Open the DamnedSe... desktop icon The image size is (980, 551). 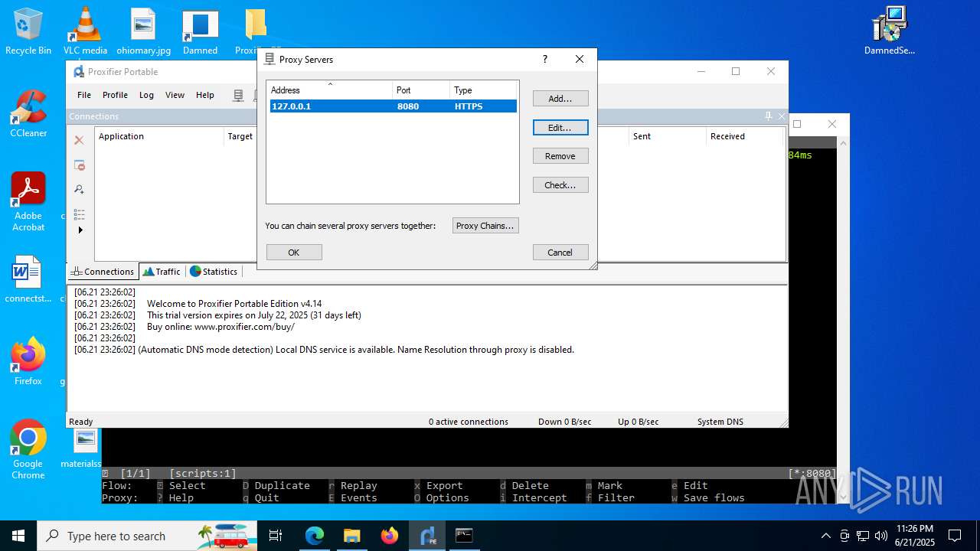(x=890, y=31)
